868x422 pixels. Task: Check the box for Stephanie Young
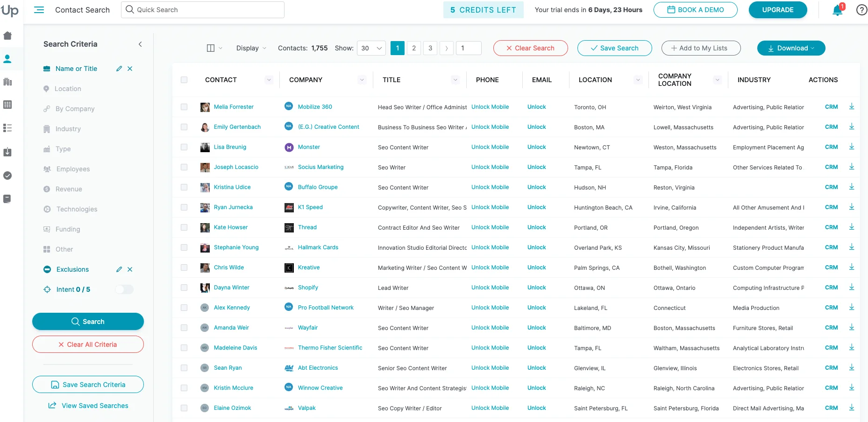[x=184, y=247]
